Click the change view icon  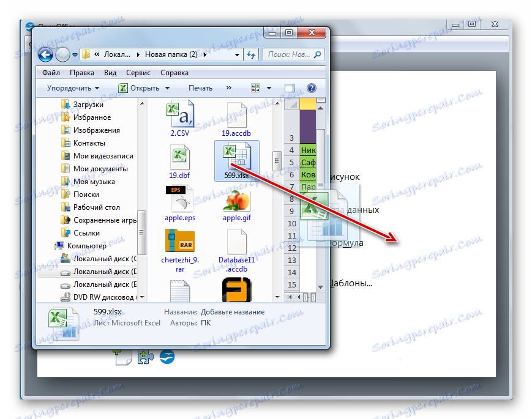(x=255, y=88)
